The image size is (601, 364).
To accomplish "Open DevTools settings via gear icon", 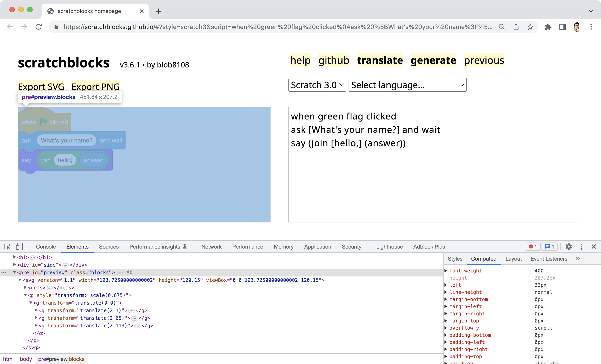I will coord(569,247).
